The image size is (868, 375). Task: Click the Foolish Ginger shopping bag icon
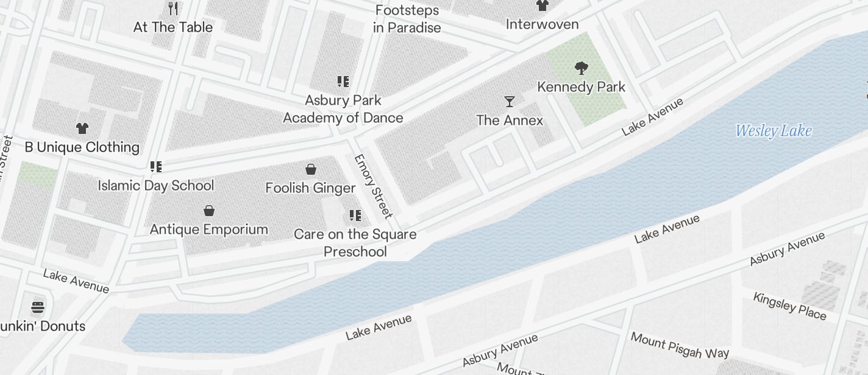tap(311, 169)
